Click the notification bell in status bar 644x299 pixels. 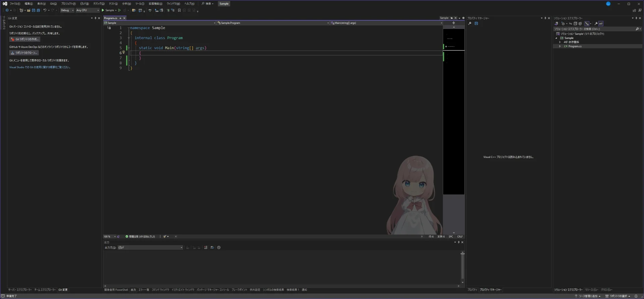(x=636, y=296)
